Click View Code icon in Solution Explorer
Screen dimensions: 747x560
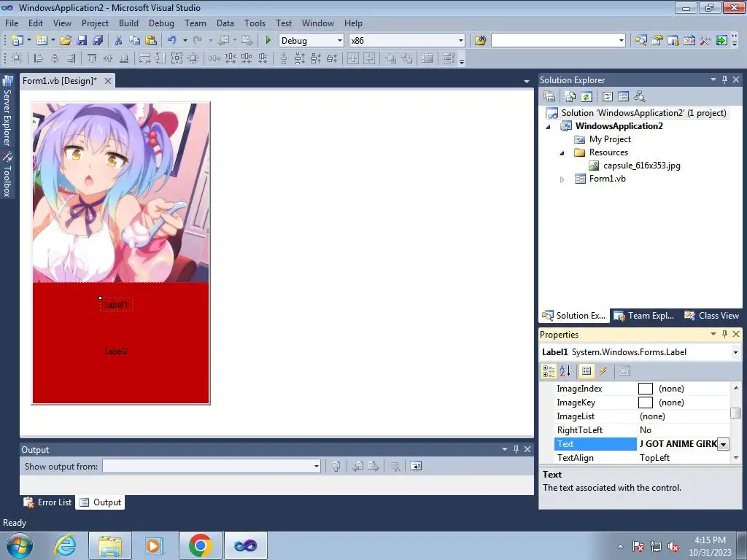pos(608,96)
